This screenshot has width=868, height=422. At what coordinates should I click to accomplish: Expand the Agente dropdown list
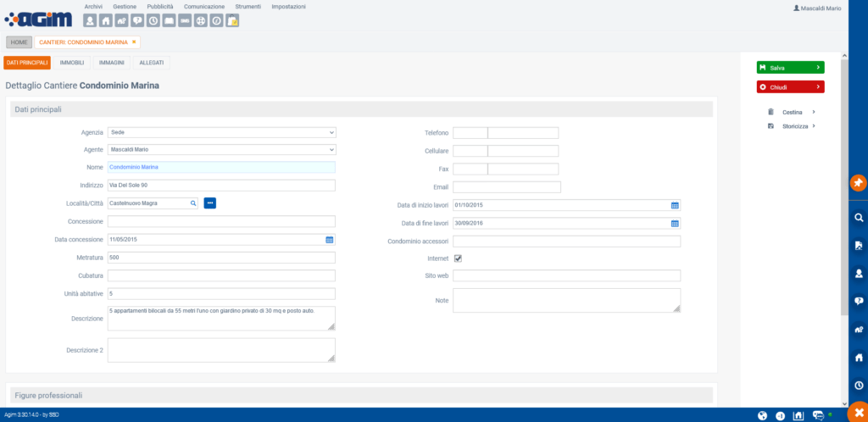tap(221, 150)
